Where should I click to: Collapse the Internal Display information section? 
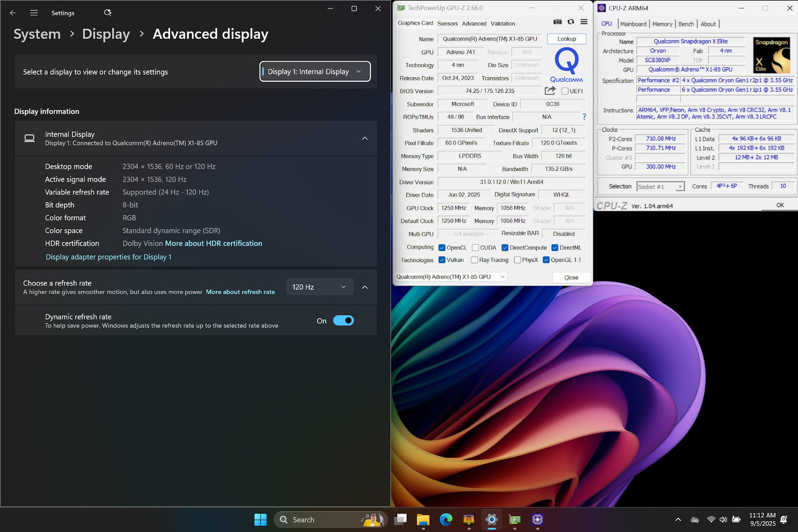pyautogui.click(x=365, y=138)
